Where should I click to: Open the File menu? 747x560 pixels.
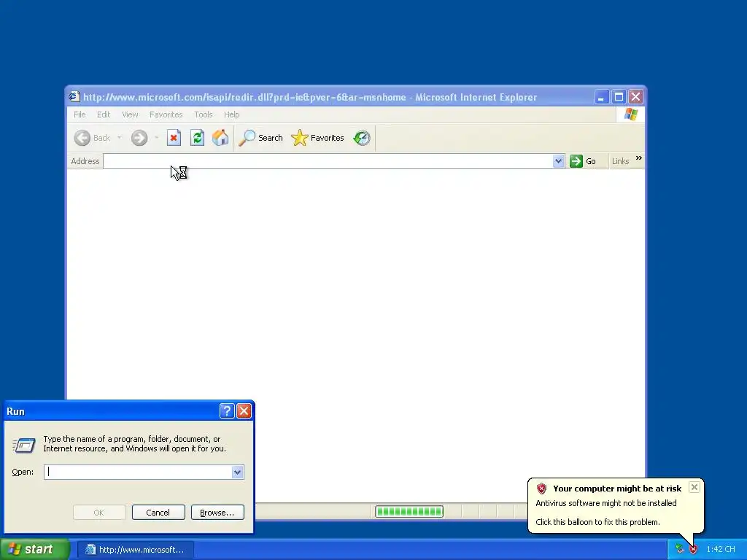(x=80, y=114)
